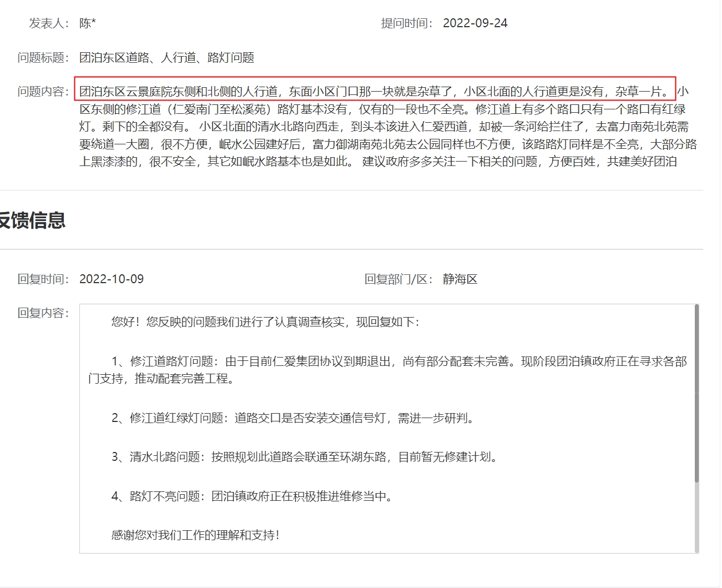Select the question date 2022-09-24

tap(475, 23)
